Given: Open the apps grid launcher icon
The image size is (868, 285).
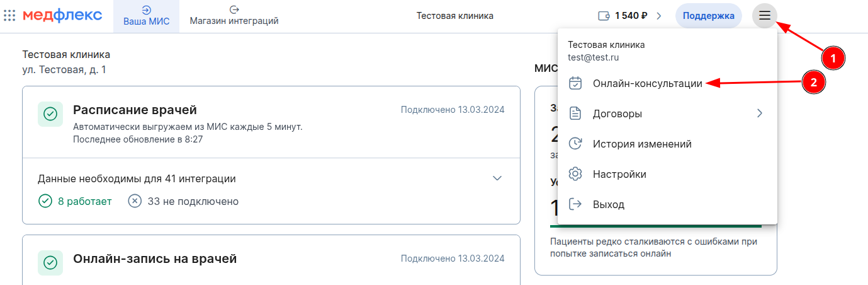Looking at the screenshot, I should click(x=9, y=16).
